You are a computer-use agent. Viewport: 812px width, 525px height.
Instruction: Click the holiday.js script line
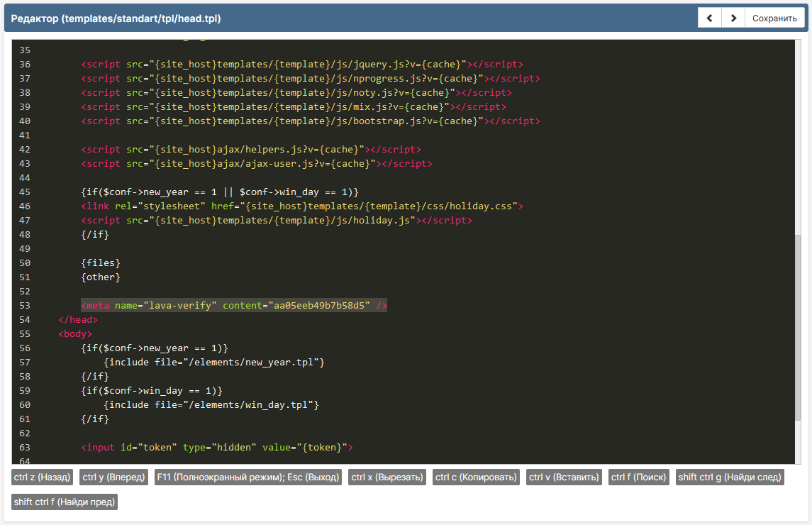tap(277, 220)
